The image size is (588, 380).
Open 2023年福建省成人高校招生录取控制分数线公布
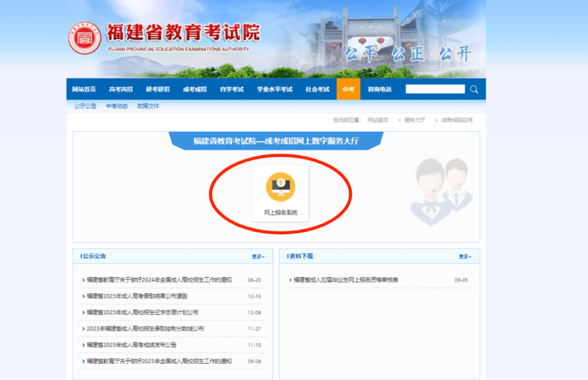145,329
